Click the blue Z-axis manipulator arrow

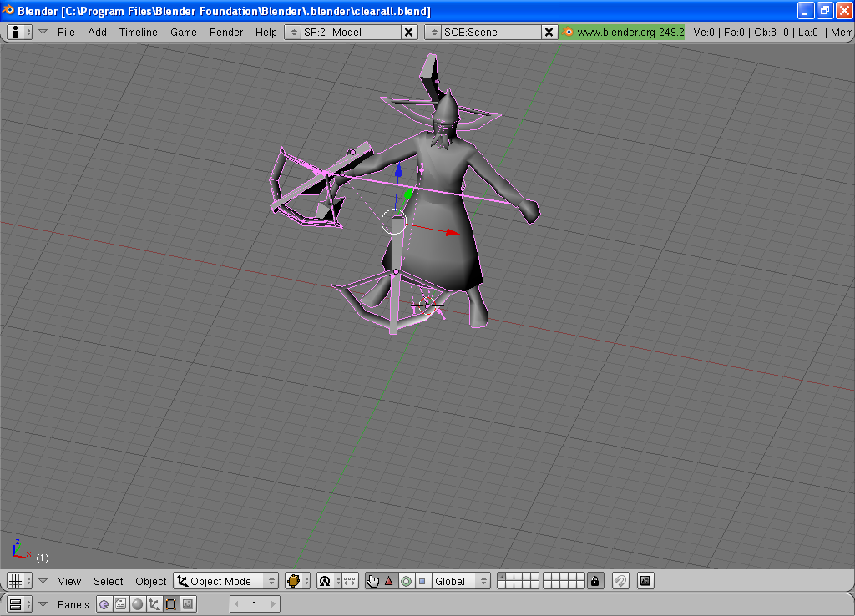pos(398,169)
